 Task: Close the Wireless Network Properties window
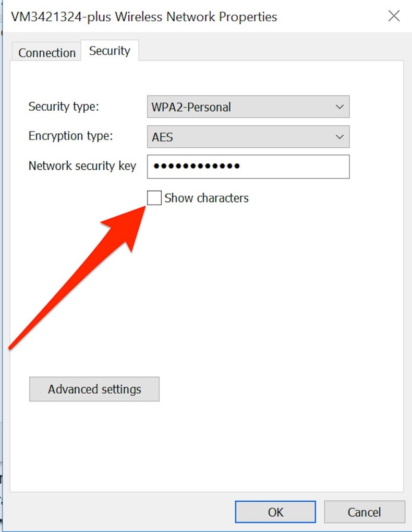coord(394,16)
